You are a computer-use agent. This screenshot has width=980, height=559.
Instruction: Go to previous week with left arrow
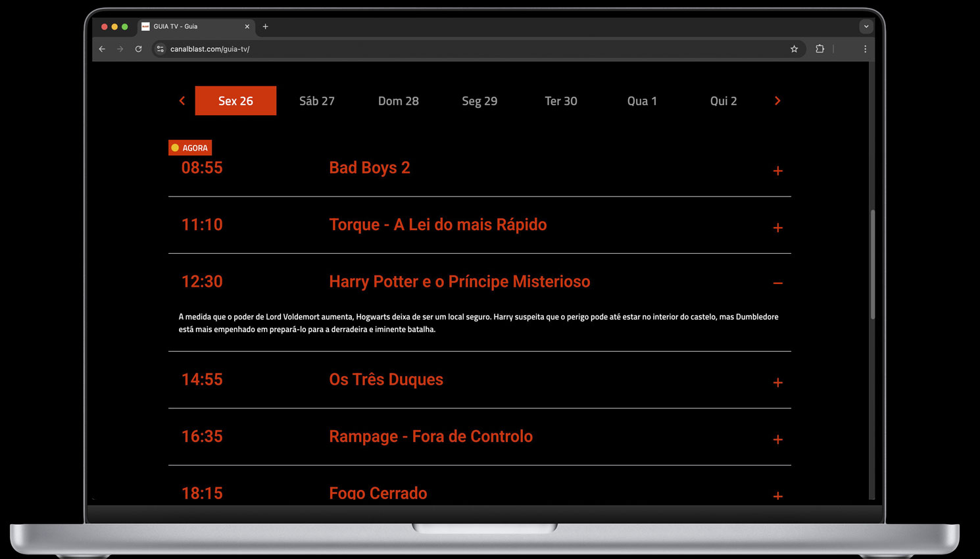182,101
